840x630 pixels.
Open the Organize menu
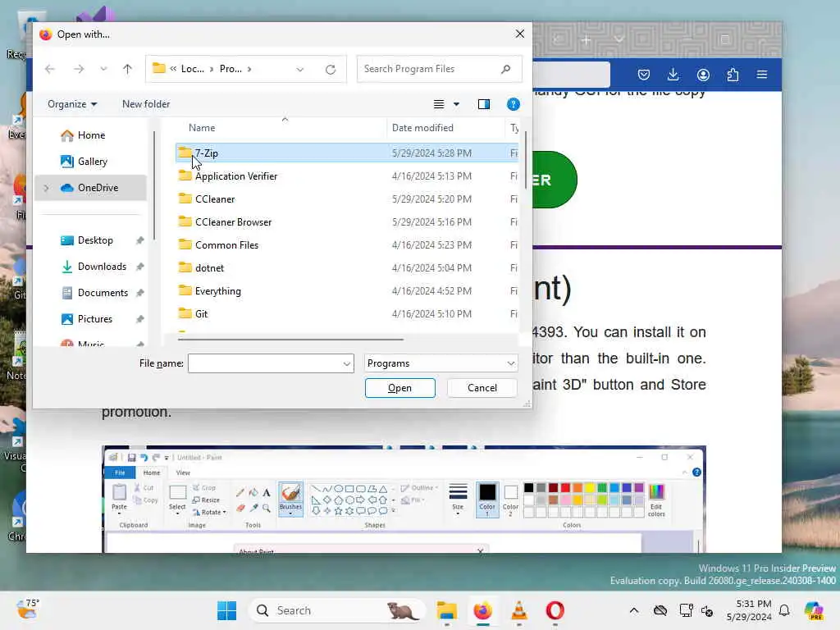(x=72, y=104)
